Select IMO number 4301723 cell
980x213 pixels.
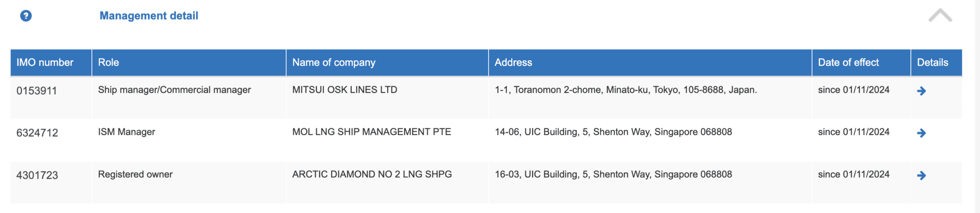pos(37,176)
